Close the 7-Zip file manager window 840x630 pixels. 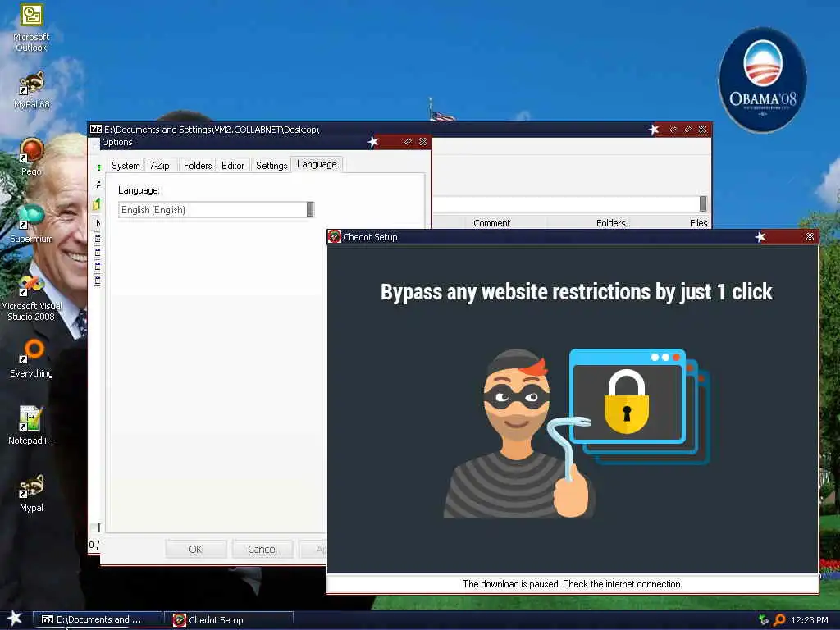[703, 129]
